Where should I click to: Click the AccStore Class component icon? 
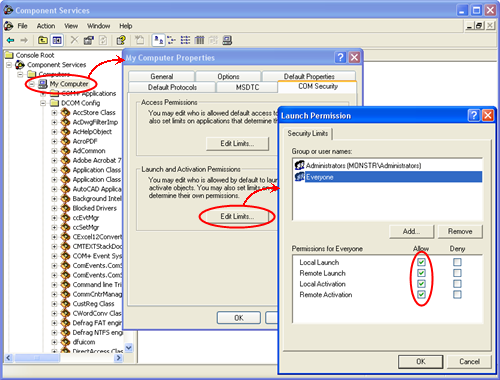click(x=65, y=113)
